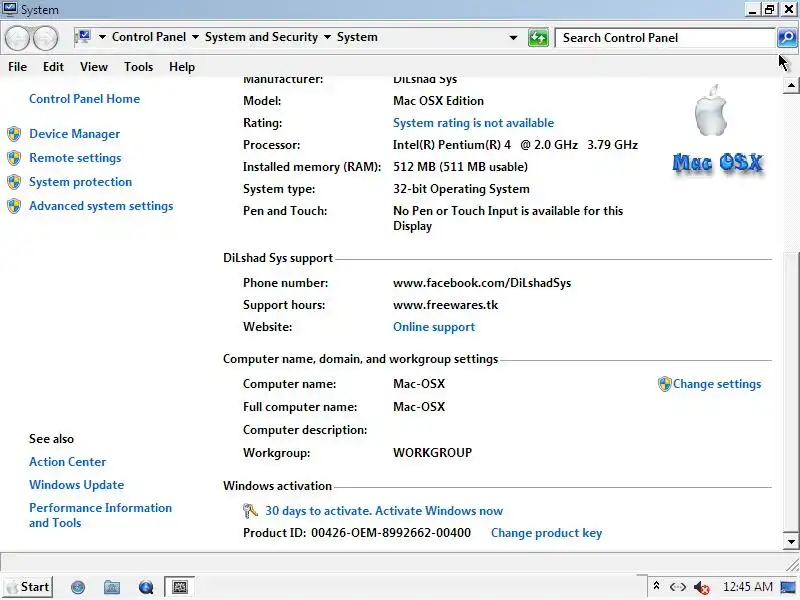The height and width of the screenshot is (600, 800).
Task: Click the 32-bit Operating System text
Action: point(461,189)
